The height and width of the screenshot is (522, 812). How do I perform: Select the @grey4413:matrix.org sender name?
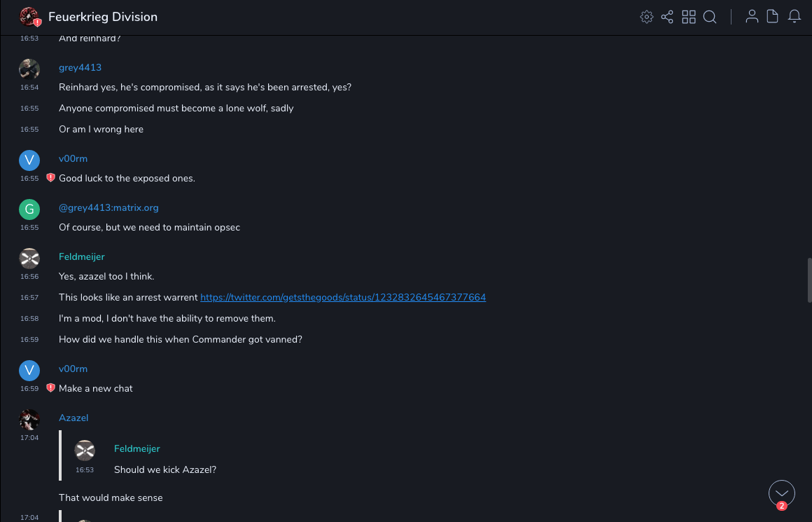(x=108, y=207)
